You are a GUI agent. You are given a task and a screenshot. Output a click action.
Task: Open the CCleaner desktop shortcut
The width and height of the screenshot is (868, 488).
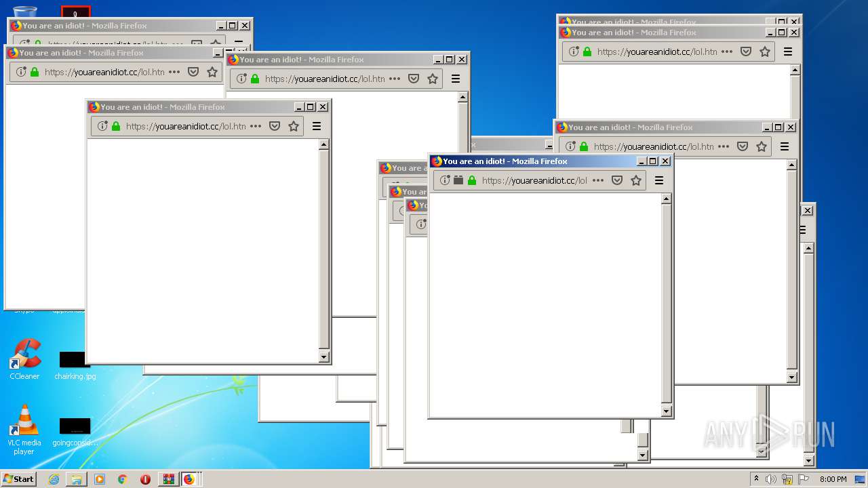click(24, 359)
